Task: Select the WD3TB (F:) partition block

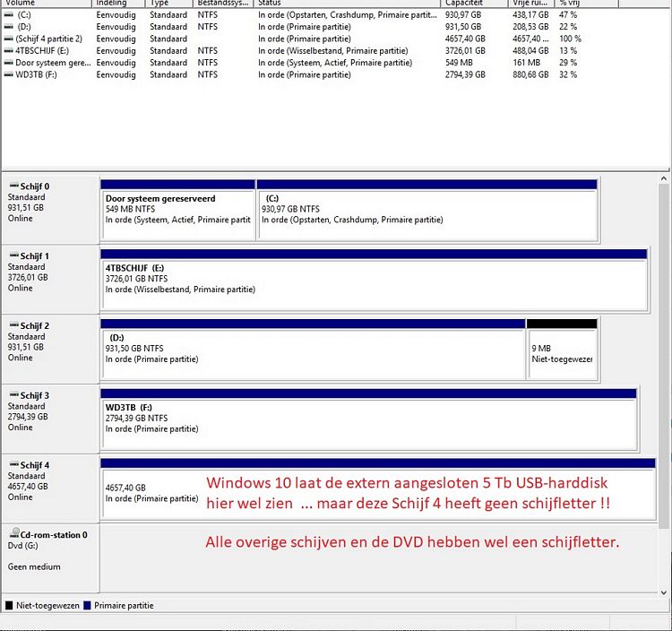Action: pyautogui.click(x=368, y=419)
